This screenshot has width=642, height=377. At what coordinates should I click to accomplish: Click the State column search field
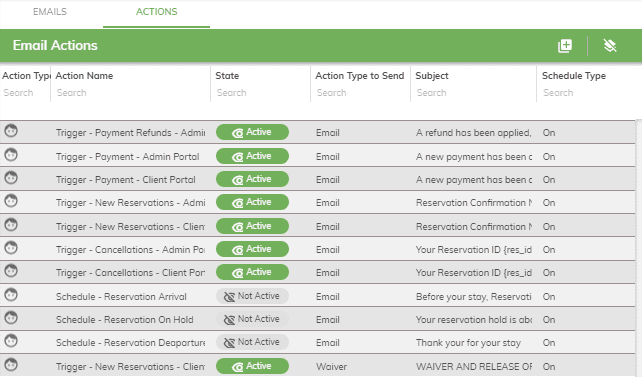click(x=260, y=93)
